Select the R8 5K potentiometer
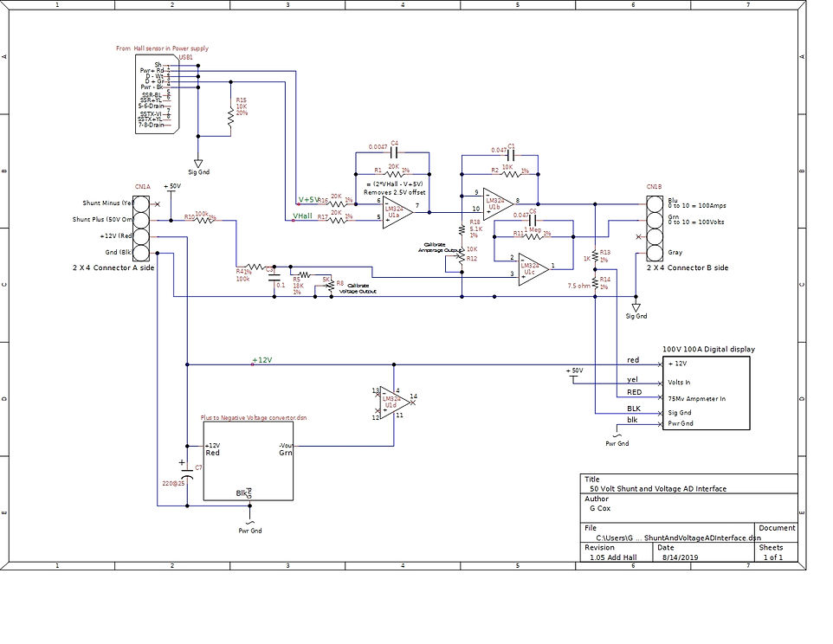The height and width of the screenshot is (644, 833). click(330, 287)
